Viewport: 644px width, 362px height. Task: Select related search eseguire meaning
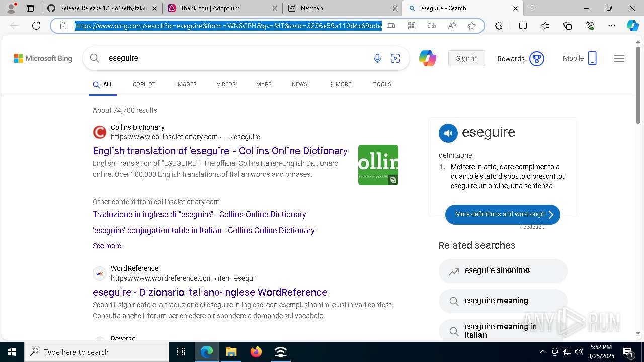(503, 301)
